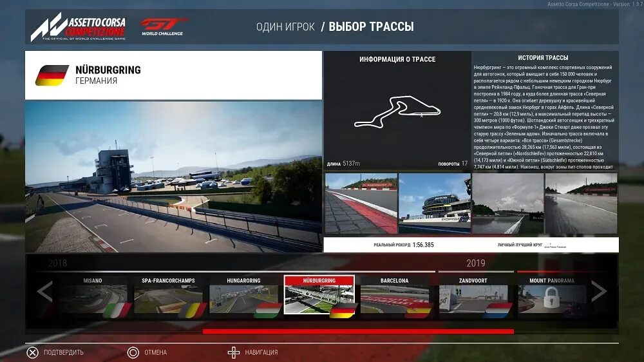Image resolution: width=644 pixels, height=362 pixels.
Task: Click the 2018 season label
Action: point(57,263)
